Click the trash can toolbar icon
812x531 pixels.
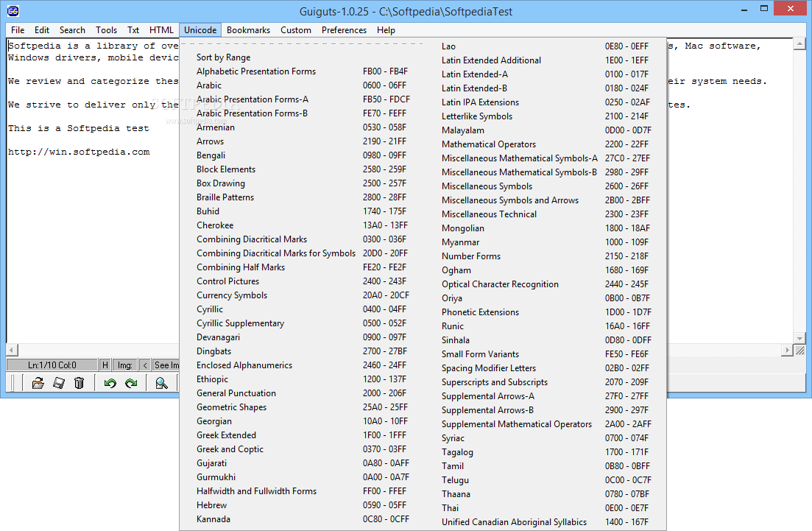tap(79, 384)
